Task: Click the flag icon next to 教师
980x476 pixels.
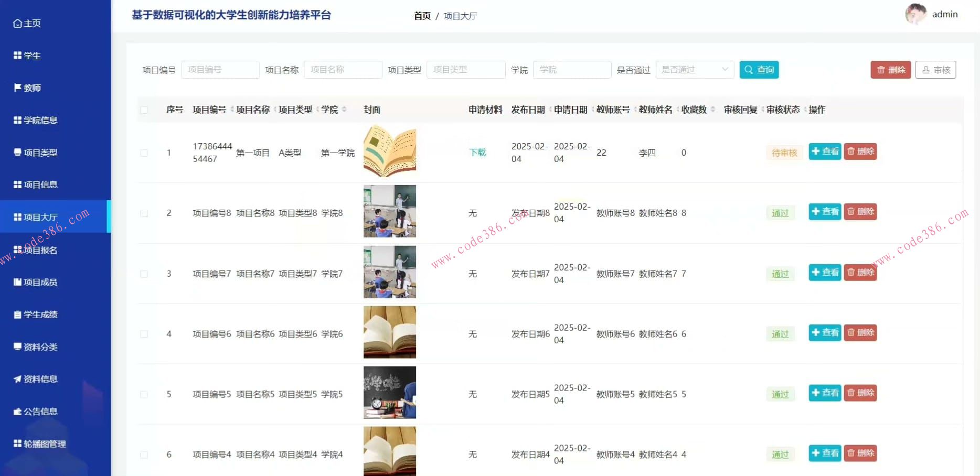Action: [16, 88]
